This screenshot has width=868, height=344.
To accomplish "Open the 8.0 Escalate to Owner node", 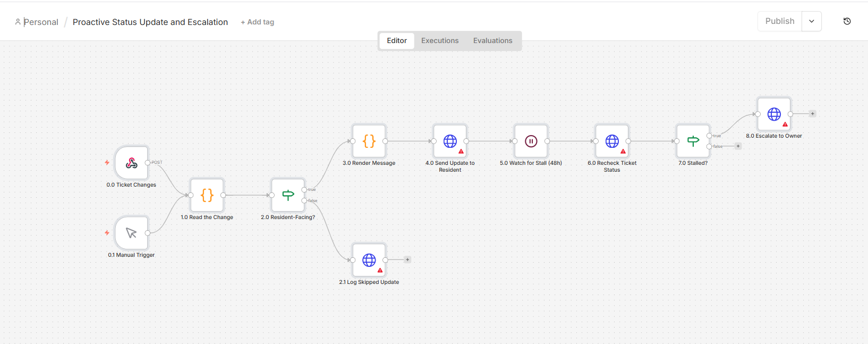I will [774, 114].
